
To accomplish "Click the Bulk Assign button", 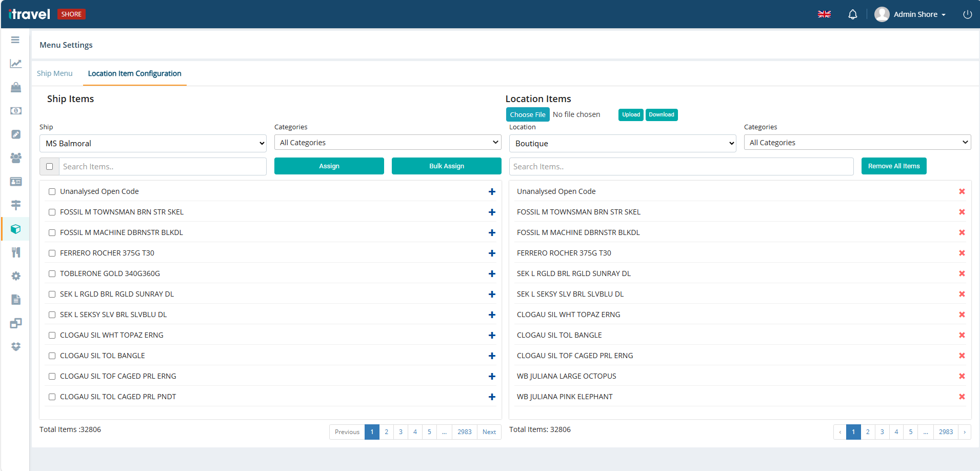I will tap(446, 166).
